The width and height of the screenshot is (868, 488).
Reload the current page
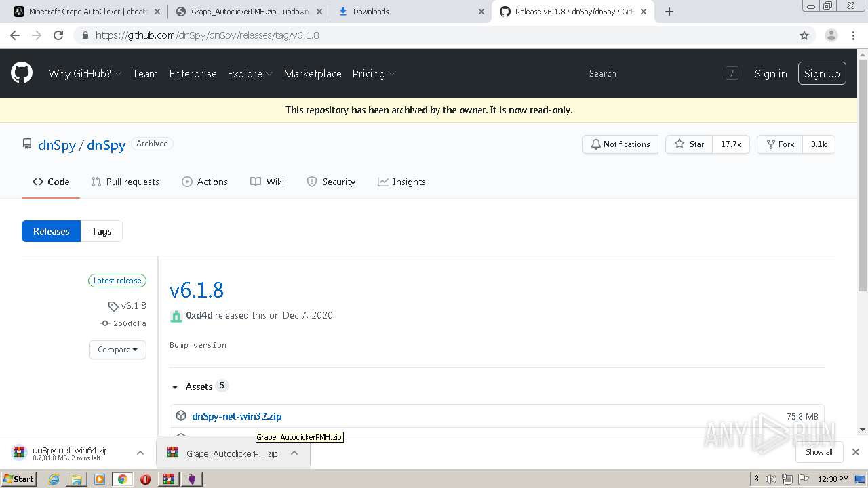coord(58,35)
